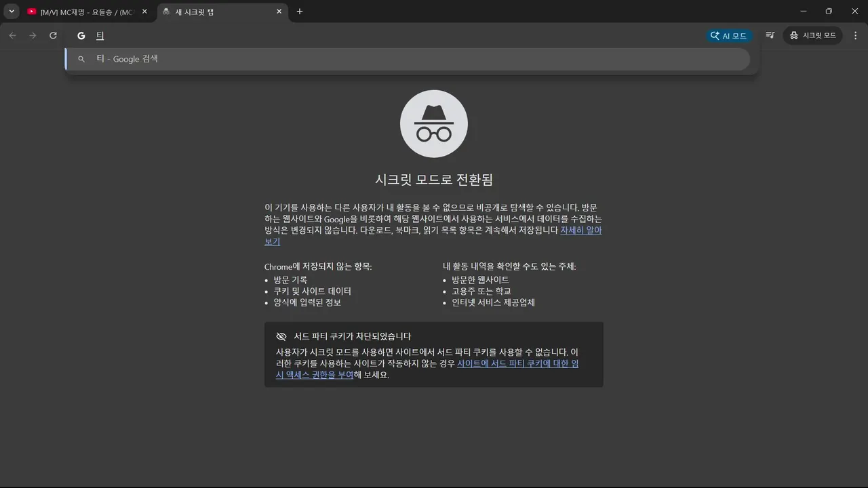Click the '양식에 입력된 정보' list item
The image size is (868, 488).
click(307, 303)
